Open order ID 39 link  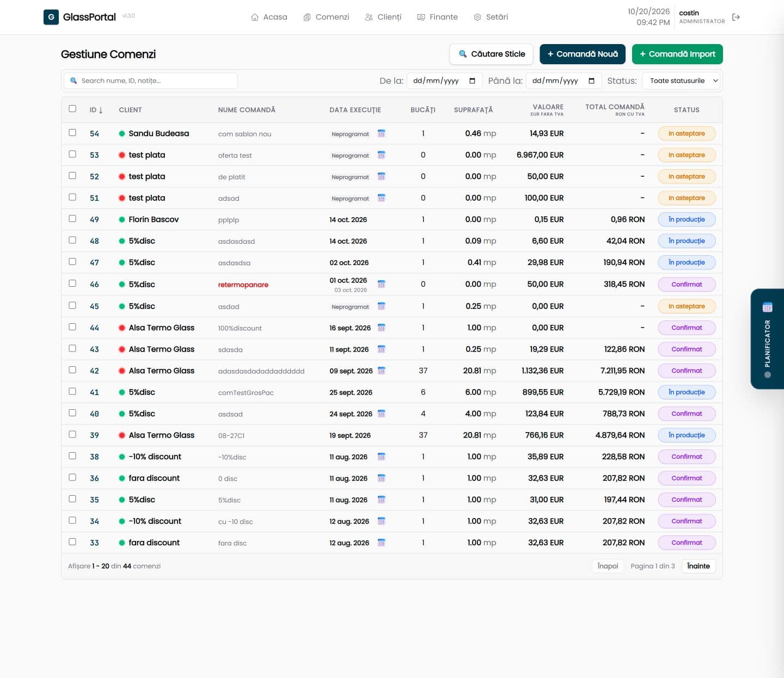[94, 435]
